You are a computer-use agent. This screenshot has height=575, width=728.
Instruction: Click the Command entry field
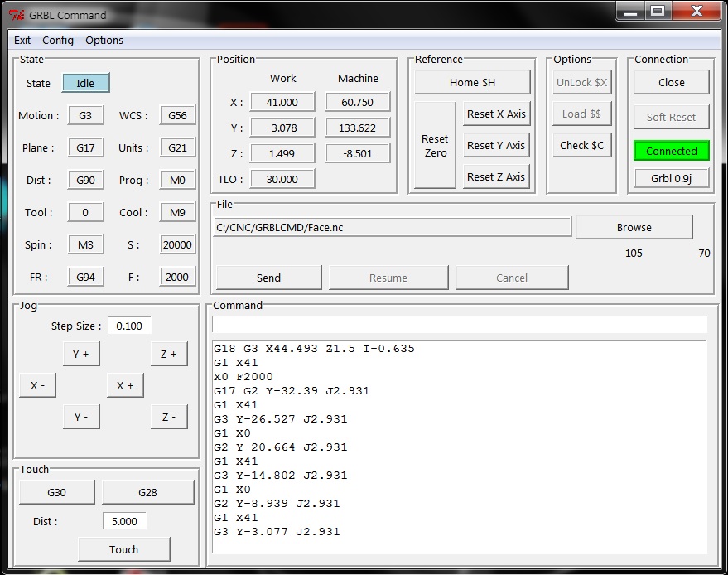pyautogui.click(x=460, y=324)
